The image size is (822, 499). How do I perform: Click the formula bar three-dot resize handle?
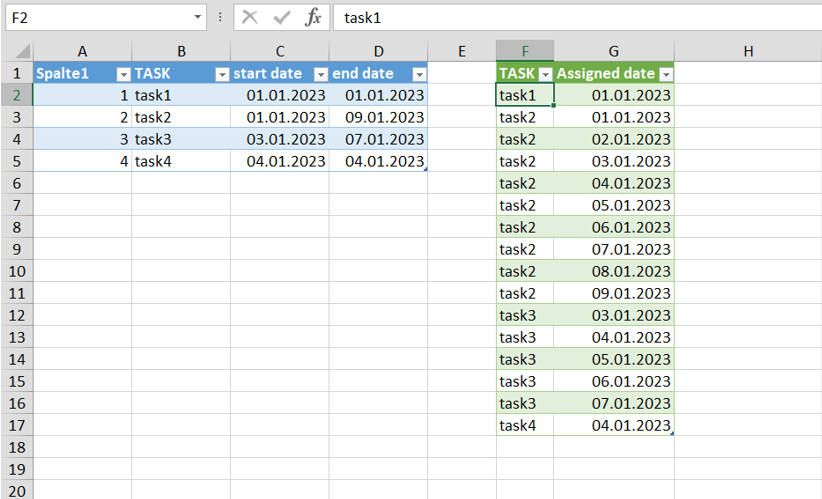220,17
